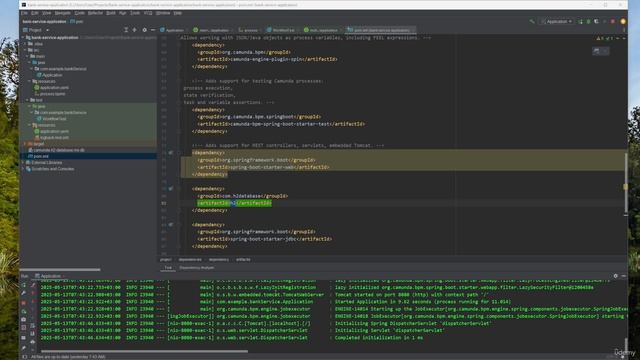The width and height of the screenshot is (640, 360).
Task: Select WorkflowTest in project tree
Action: pos(51,119)
